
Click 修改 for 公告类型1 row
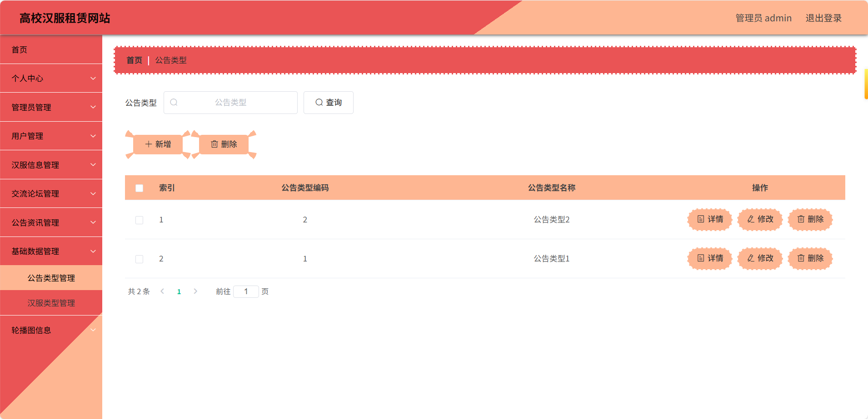click(x=760, y=258)
